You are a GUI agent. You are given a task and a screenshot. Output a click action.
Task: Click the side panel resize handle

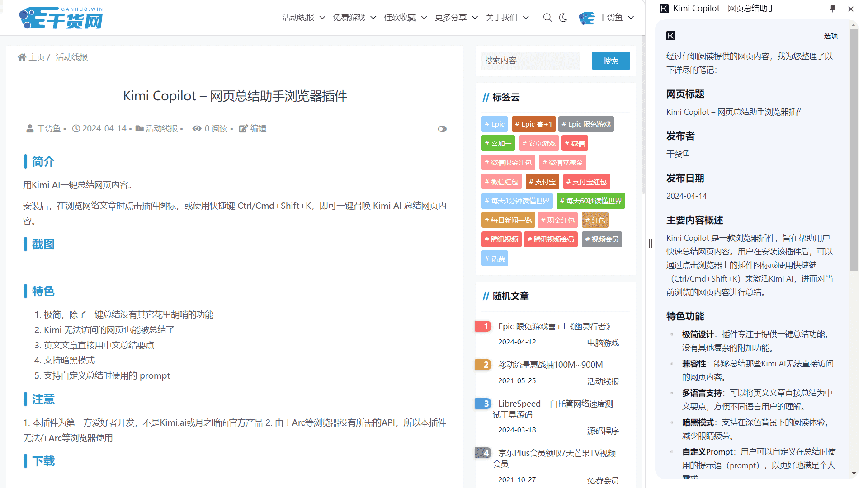[x=650, y=244]
